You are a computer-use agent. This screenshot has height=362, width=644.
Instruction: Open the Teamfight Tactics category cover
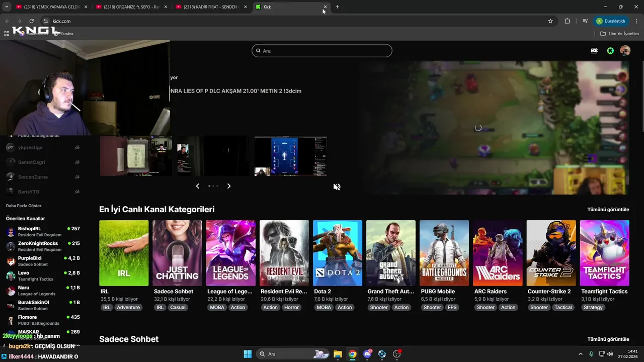coord(604,253)
